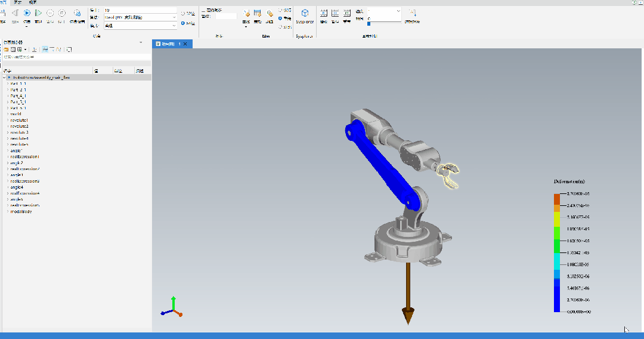Open the second dropdown under the algorithm selector
644x339 pixels.
tap(140, 26)
